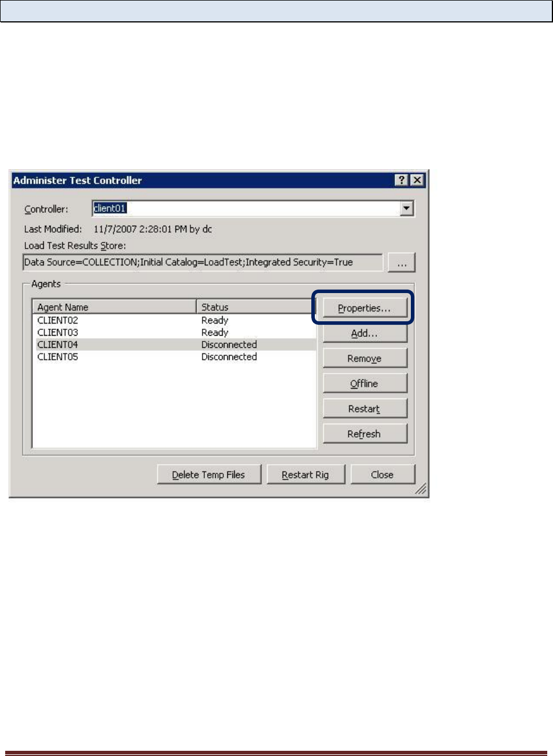
Task: Delete Temp Files on controller
Action: coord(209,474)
